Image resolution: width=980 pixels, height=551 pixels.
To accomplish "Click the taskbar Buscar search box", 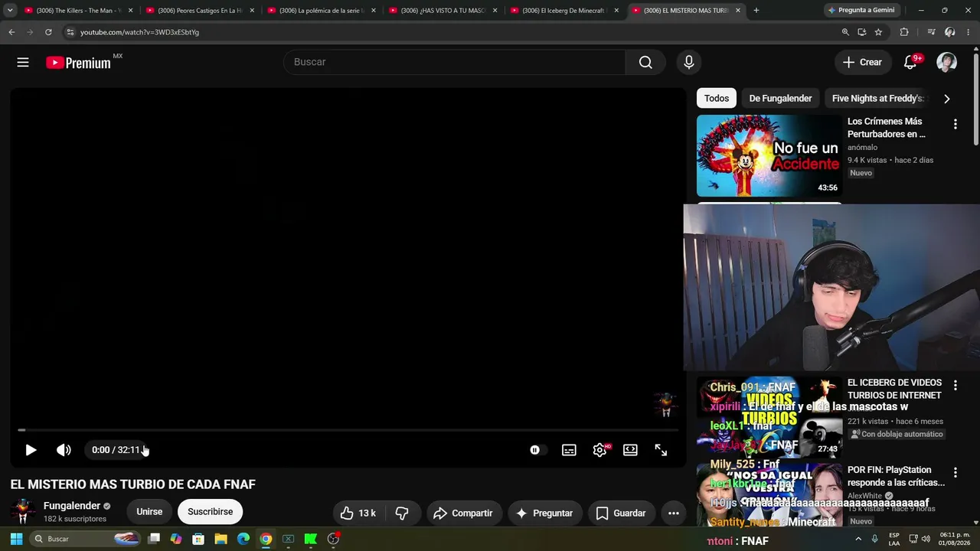I will point(86,539).
